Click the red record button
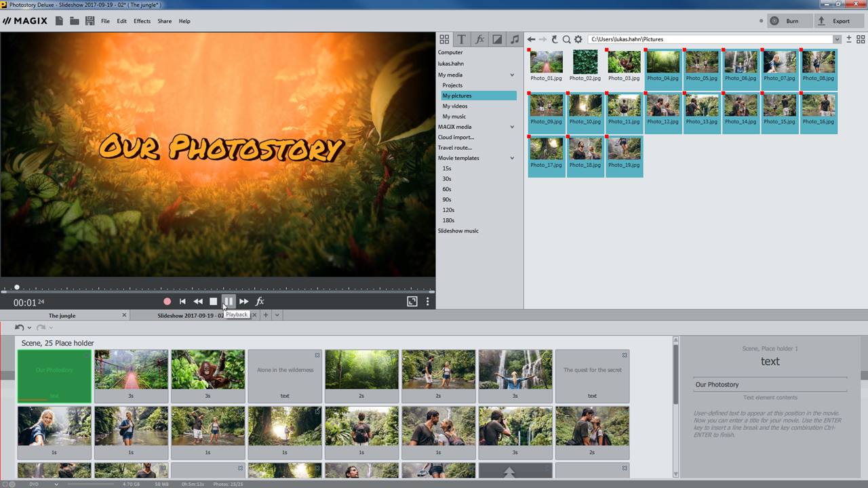The width and height of the screenshot is (868, 488). click(x=167, y=302)
